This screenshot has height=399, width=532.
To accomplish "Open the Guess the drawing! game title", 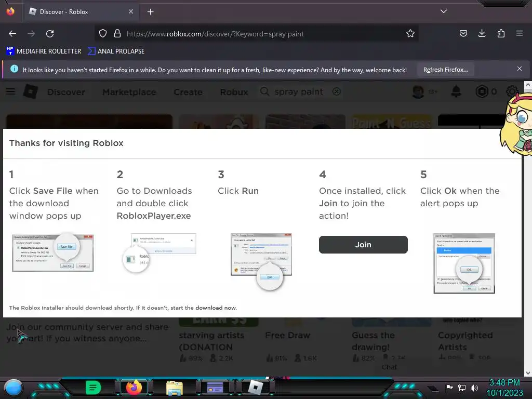I will click(x=373, y=341).
